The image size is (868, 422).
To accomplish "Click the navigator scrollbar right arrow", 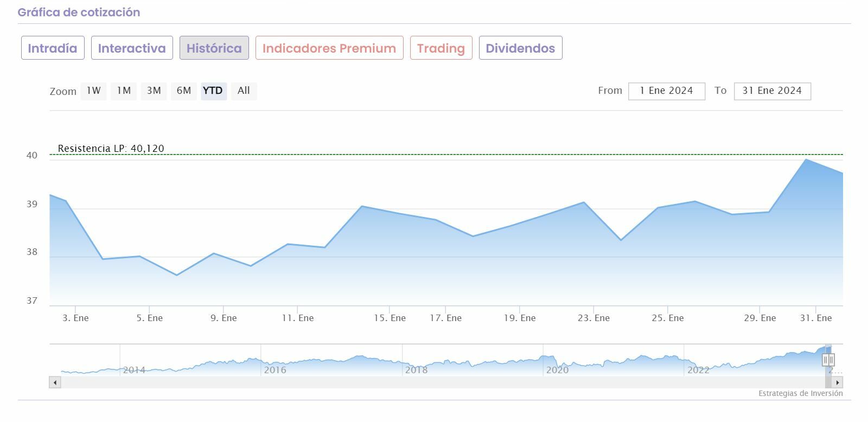I will click(x=838, y=382).
